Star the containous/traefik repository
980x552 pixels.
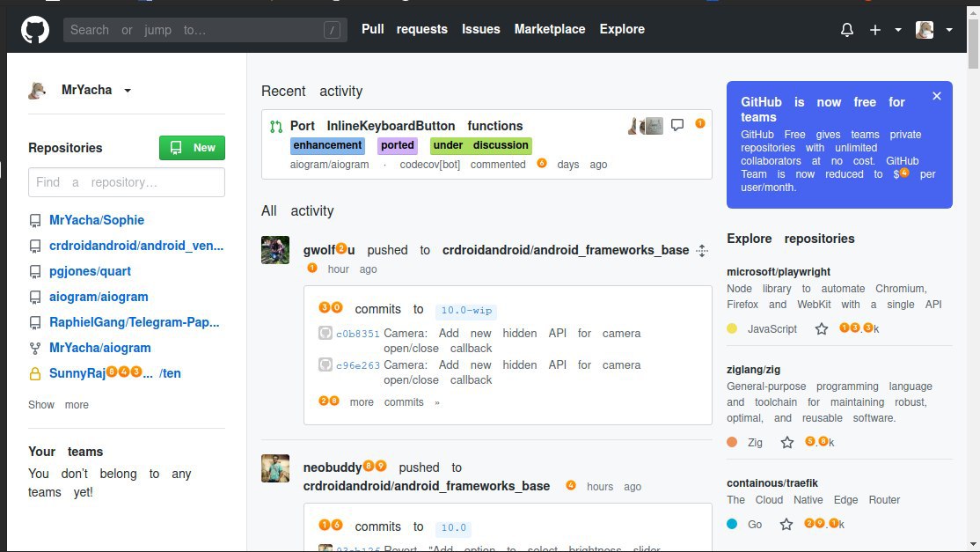(786, 525)
